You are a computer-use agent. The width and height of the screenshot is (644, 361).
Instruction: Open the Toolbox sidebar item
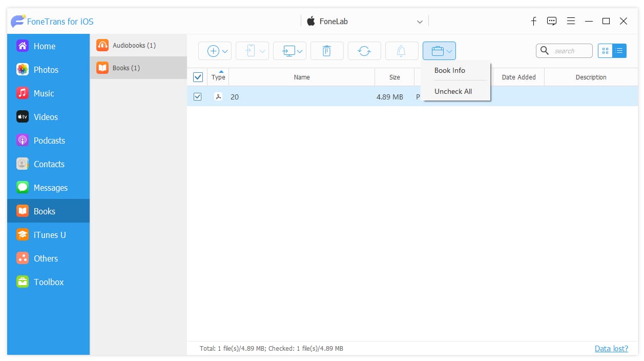pos(48,282)
